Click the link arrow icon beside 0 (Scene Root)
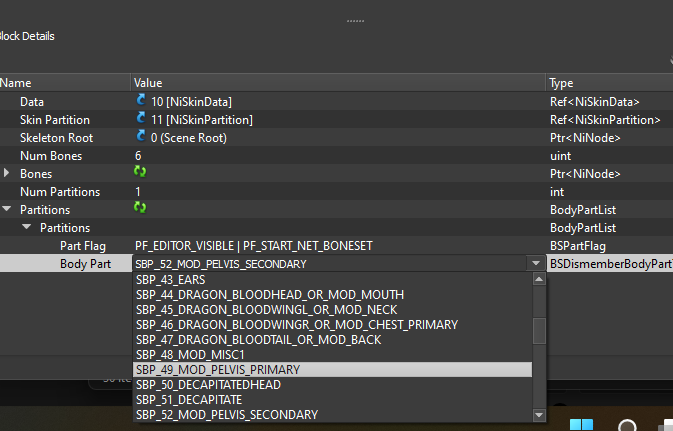 tap(141, 137)
